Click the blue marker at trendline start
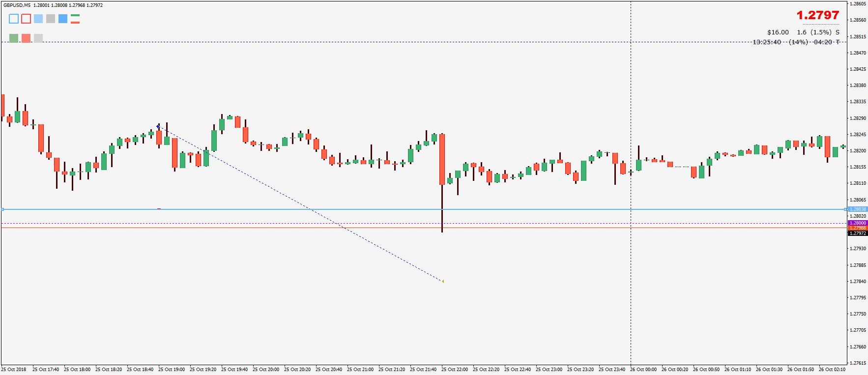 pyautogui.click(x=158, y=127)
